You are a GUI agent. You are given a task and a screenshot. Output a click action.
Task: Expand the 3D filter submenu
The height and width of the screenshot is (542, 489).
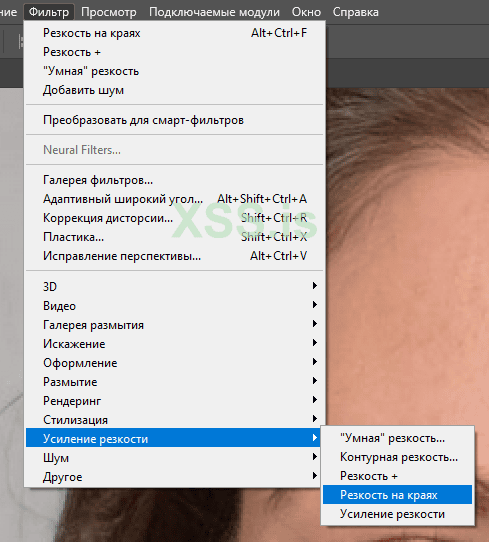point(175,287)
